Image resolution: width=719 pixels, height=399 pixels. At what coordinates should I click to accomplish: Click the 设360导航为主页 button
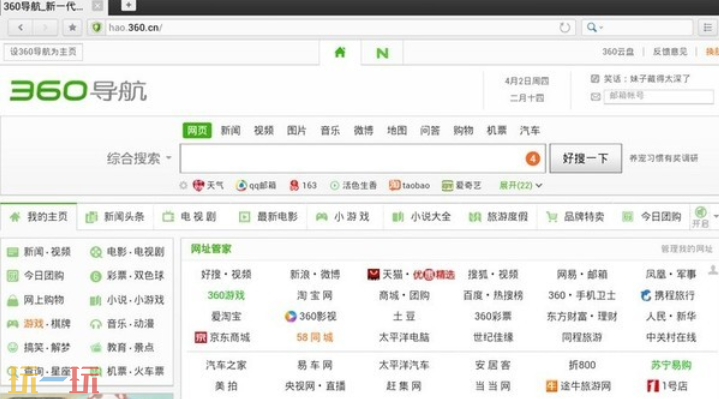43,52
